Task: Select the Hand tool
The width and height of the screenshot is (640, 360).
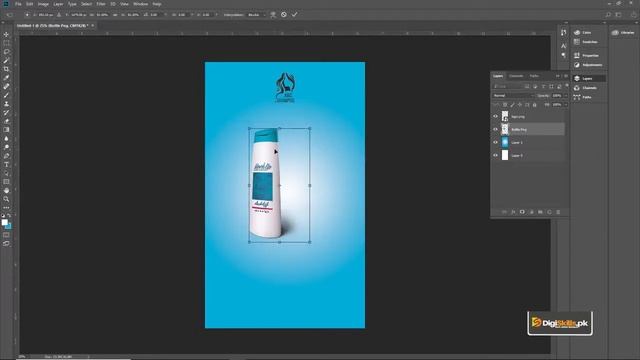Action: (6, 191)
